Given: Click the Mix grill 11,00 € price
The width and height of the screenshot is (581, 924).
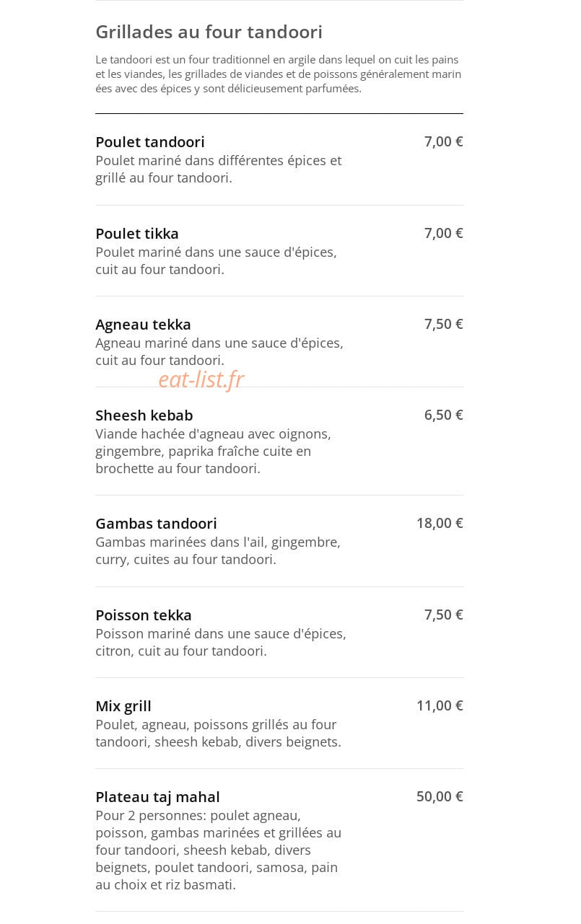Looking at the screenshot, I should click(440, 705).
